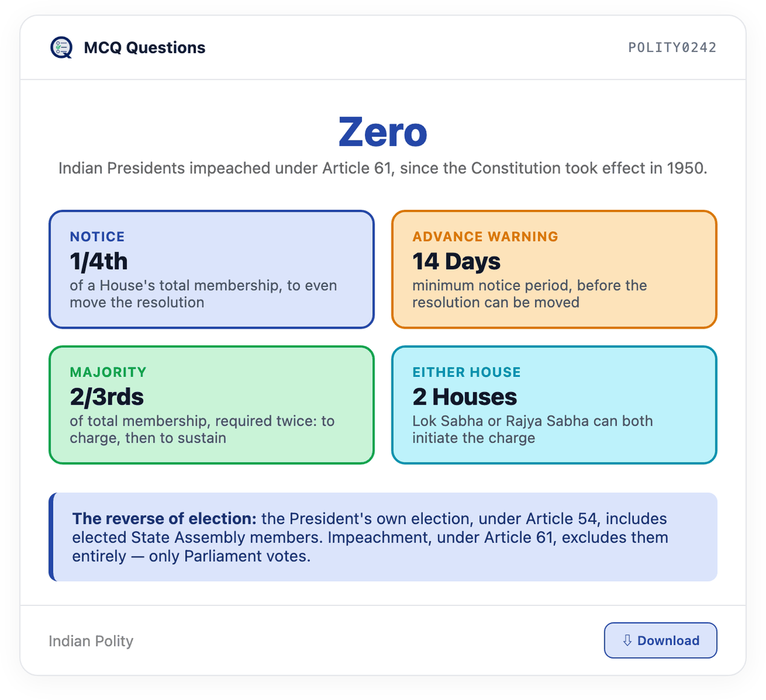The width and height of the screenshot is (766, 700).
Task: Select the Advance Warning 14 Days card
Action: (x=554, y=270)
